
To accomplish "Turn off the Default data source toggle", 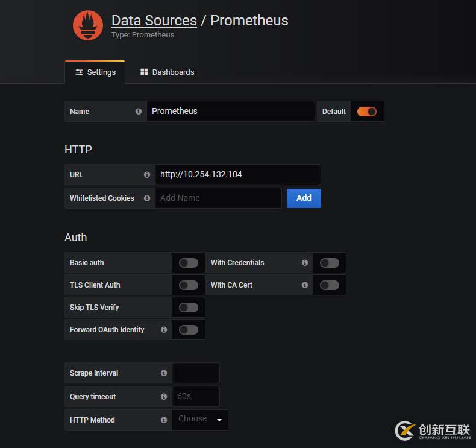I will coord(367,112).
